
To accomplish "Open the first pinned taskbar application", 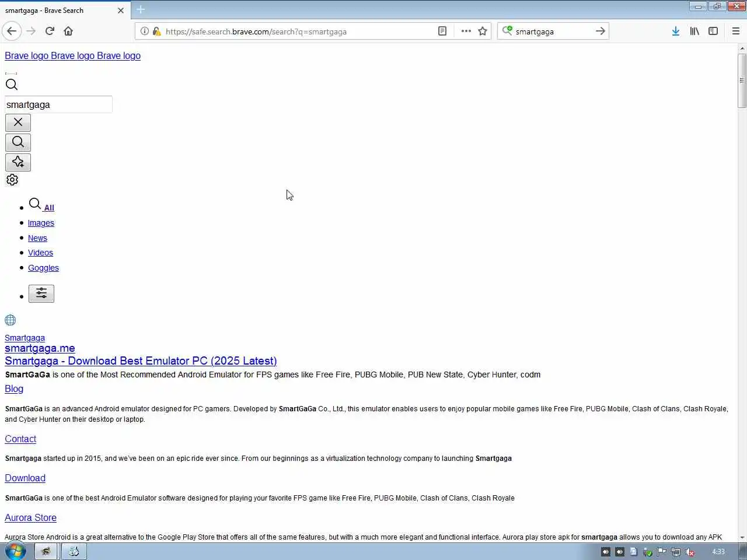I will (46, 551).
